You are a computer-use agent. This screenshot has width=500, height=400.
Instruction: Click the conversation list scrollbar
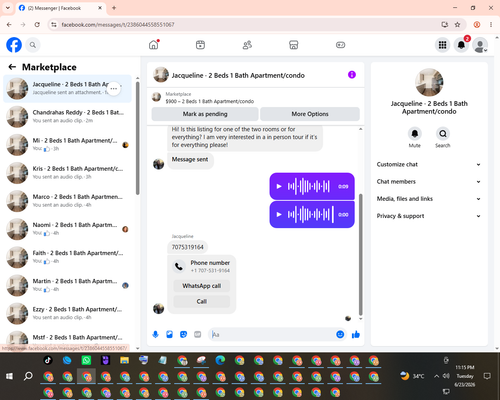click(137, 138)
